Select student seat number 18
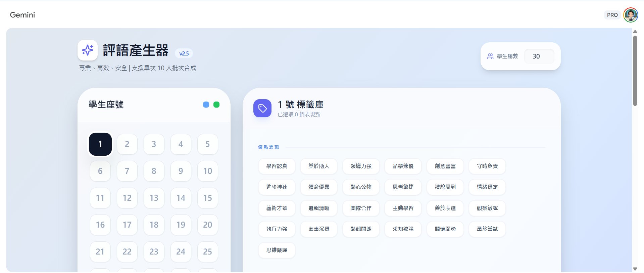 click(154, 225)
